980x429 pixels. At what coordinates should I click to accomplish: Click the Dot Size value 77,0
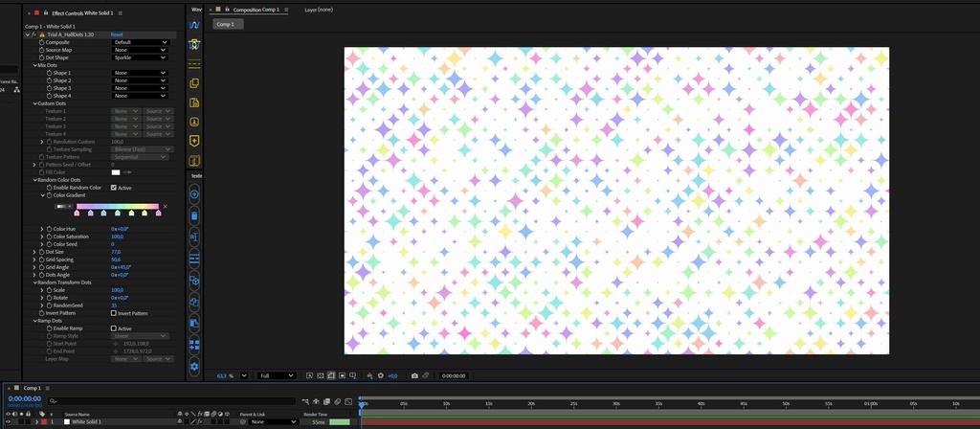116,252
